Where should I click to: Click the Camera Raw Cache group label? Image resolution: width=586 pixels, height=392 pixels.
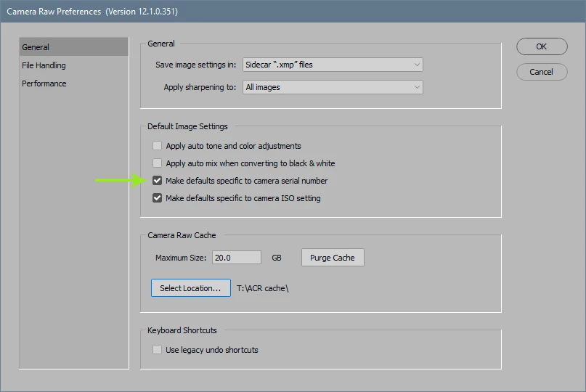[182, 235]
